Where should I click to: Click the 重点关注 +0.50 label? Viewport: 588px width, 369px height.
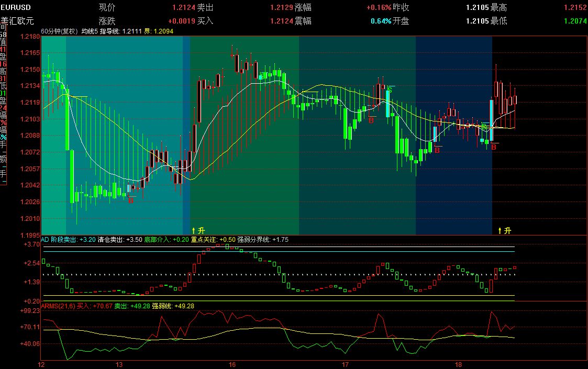click(x=213, y=240)
